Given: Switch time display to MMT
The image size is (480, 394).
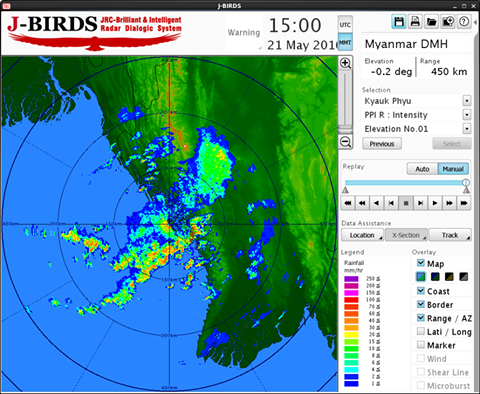Looking at the screenshot, I should point(345,42).
